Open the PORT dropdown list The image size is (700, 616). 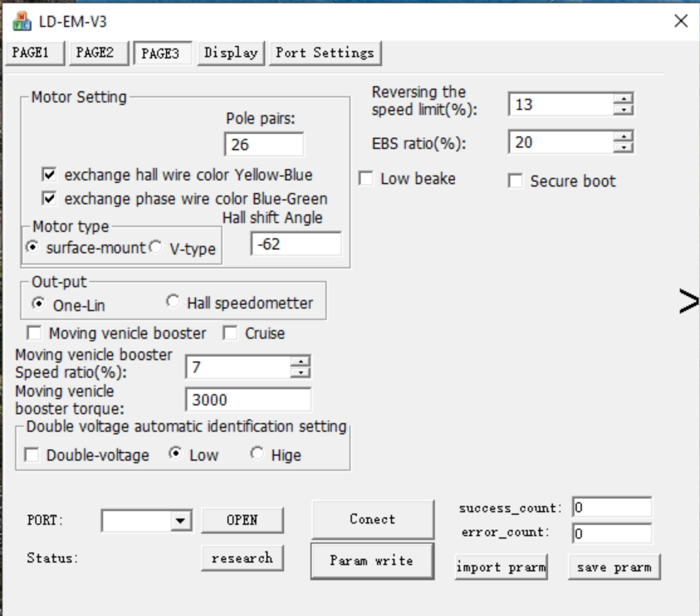click(181, 520)
